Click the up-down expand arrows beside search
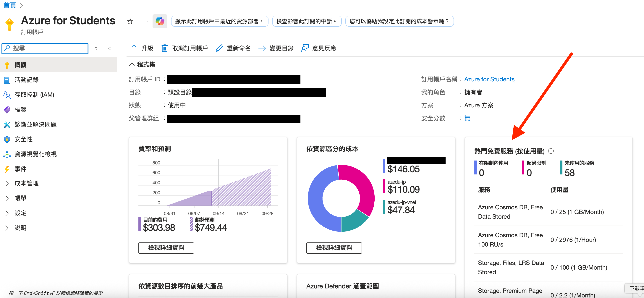 [x=96, y=48]
